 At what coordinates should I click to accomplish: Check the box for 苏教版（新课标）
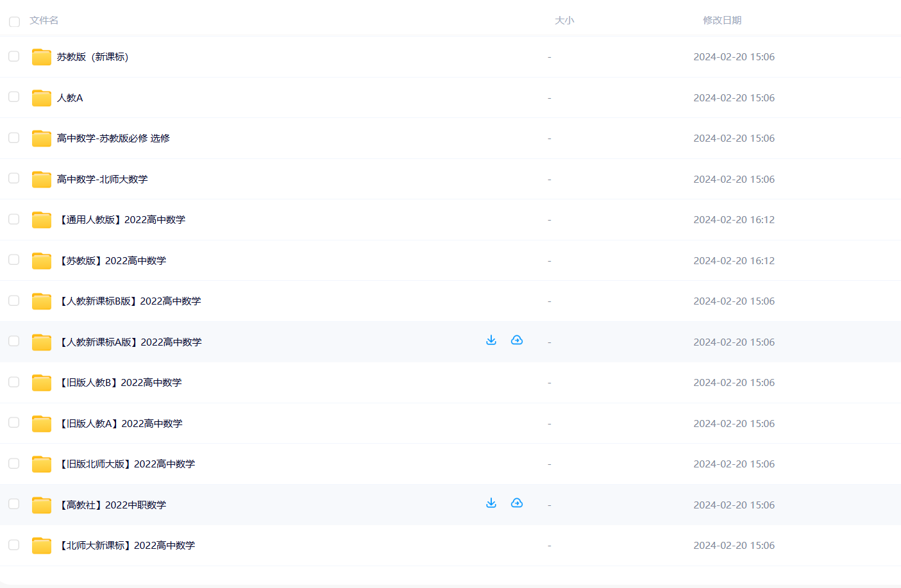[13, 56]
